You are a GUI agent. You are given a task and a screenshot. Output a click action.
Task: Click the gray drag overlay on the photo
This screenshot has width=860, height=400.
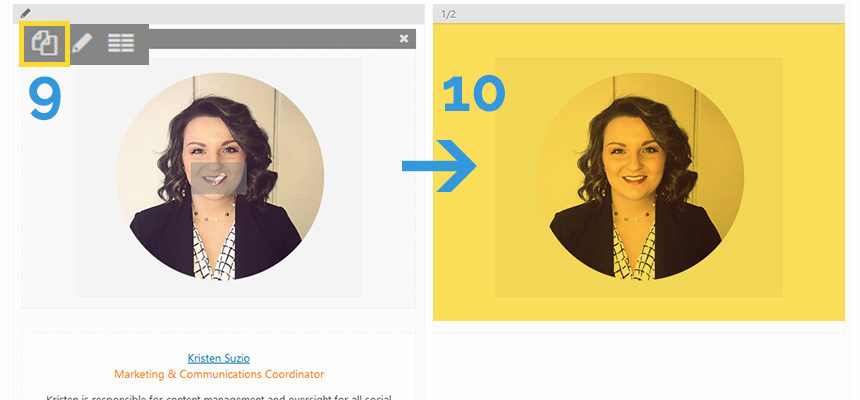[x=218, y=178]
